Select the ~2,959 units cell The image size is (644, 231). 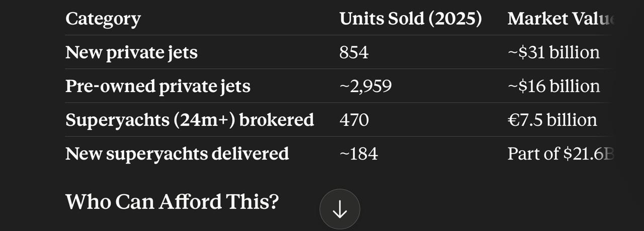[x=365, y=87]
